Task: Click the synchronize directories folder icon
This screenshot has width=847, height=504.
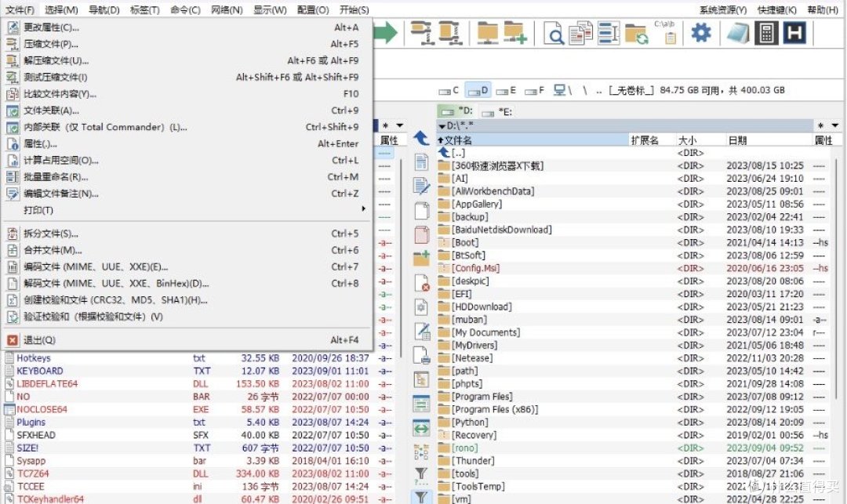Action: [636, 34]
